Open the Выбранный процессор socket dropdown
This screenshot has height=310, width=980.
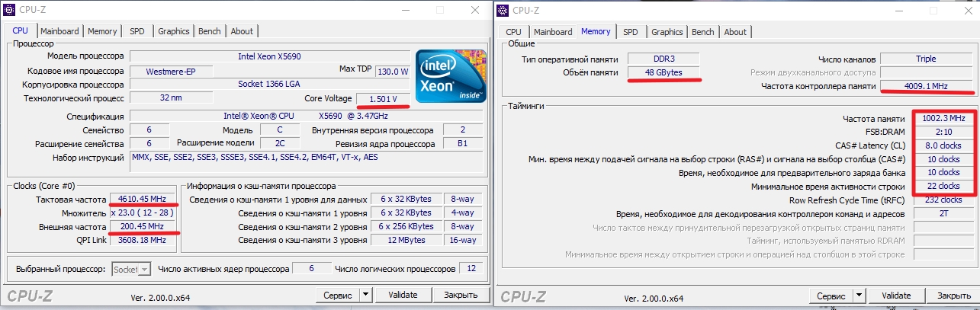(x=132, y=269)
